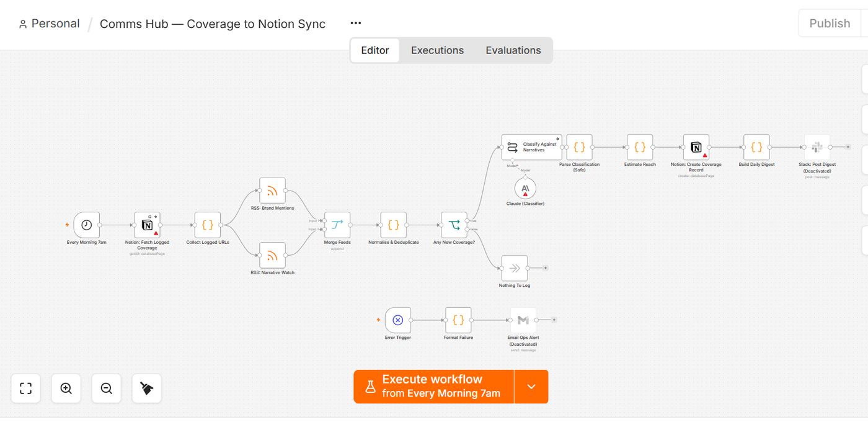The width and height of the screenshot is (868, 427).
Task: Open the Normalise & Deduplicate code node
Action: pos(393,225)
